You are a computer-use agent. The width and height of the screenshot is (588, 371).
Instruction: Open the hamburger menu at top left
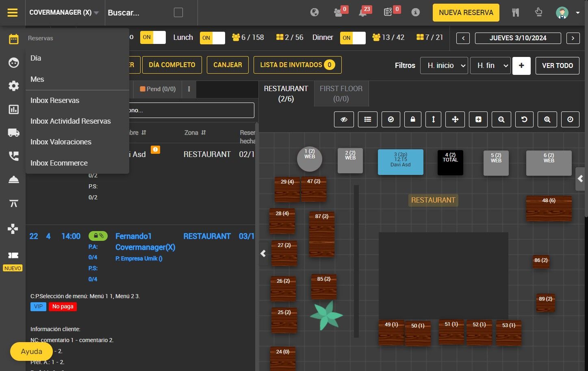[x=13, y=13]
